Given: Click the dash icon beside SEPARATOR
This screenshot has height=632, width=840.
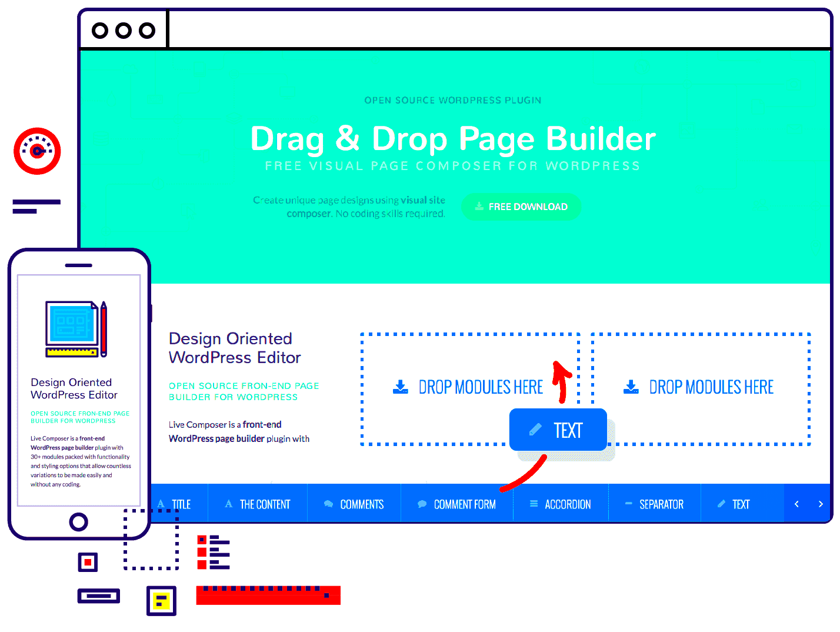Looking at the screenshot, I should [629, 504].
